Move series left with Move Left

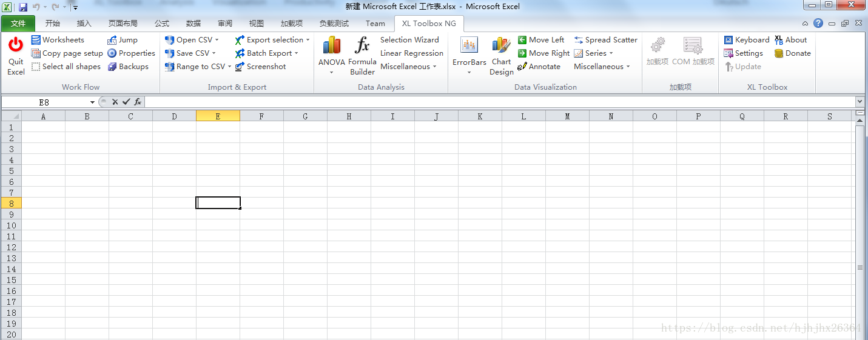tap(541, 39)
